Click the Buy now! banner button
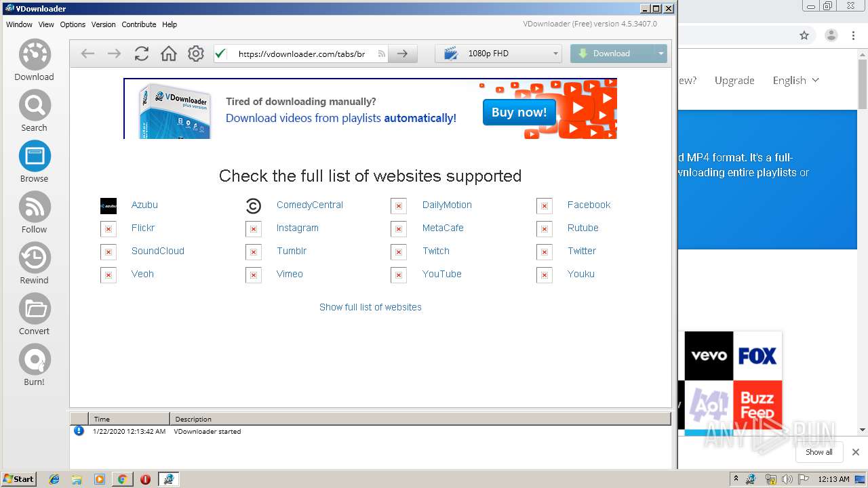This screenshot has width=868, height=488. tap(519, 113)
